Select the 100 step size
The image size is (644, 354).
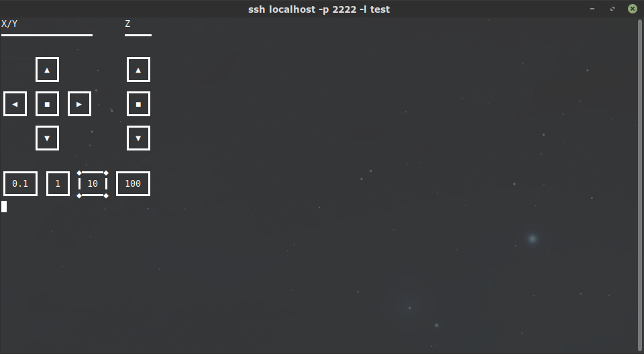point(133,184)
